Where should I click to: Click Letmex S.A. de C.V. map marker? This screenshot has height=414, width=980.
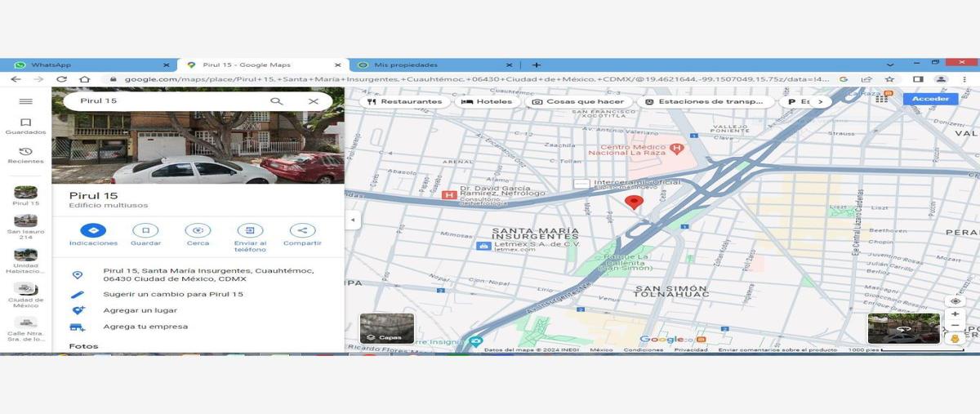[x=483, y=245]
